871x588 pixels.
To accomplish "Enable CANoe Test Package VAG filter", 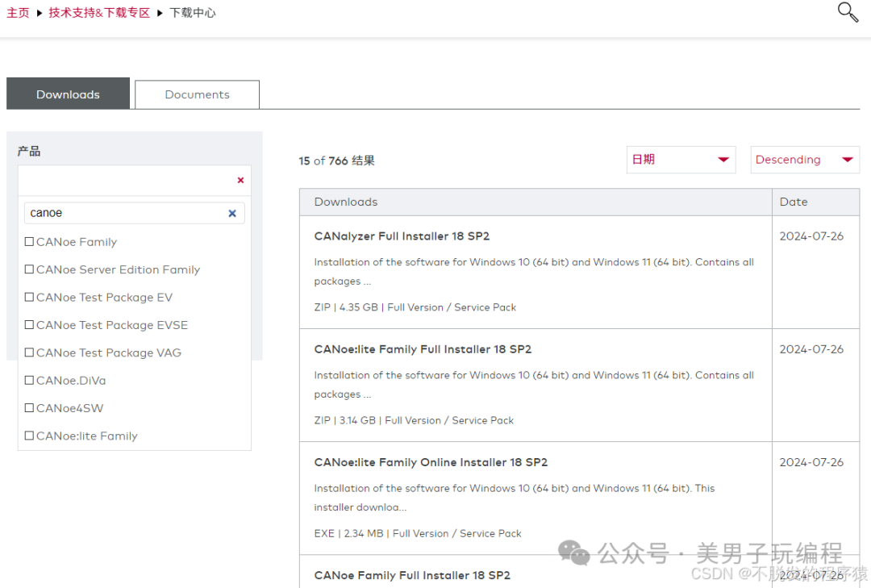I will point(30,353).
